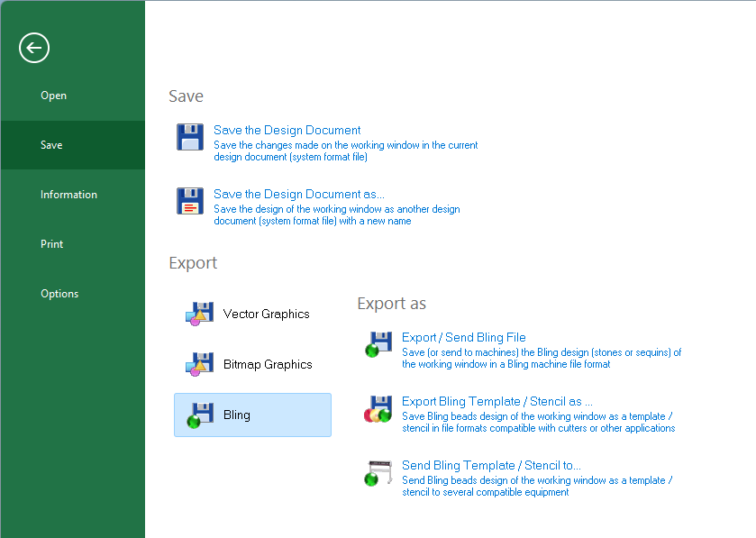Click 'Send Bling Template / Stencil to...' link
This screenshot has width=756, height=538.
pos(491,466)
